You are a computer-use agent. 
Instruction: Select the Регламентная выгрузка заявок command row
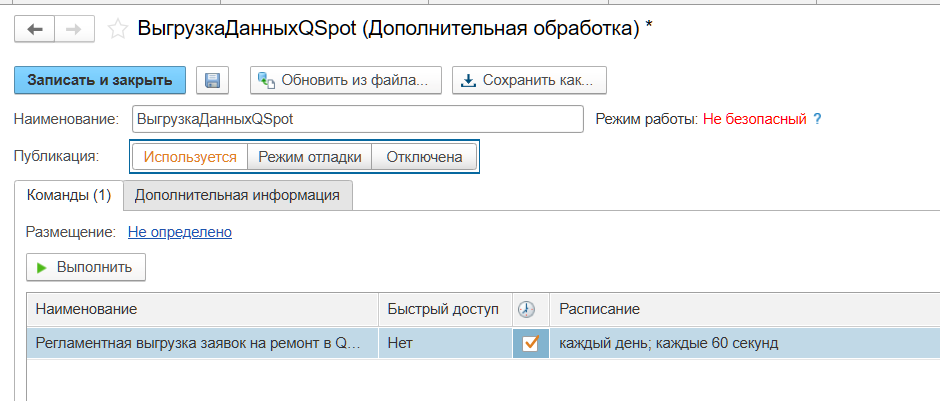(x=200, y=344)
